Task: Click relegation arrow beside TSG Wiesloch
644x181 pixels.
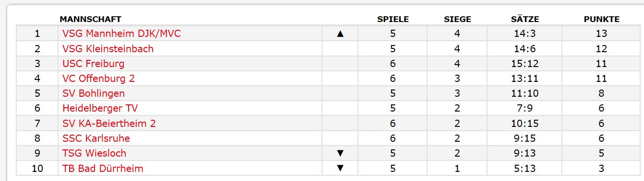Action: (340, 153)
